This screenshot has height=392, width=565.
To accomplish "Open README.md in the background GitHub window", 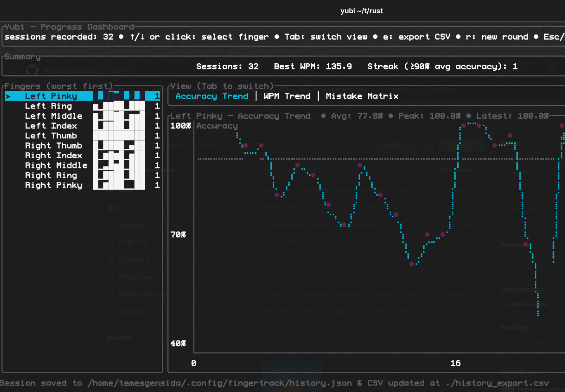I will pos(135,277).
